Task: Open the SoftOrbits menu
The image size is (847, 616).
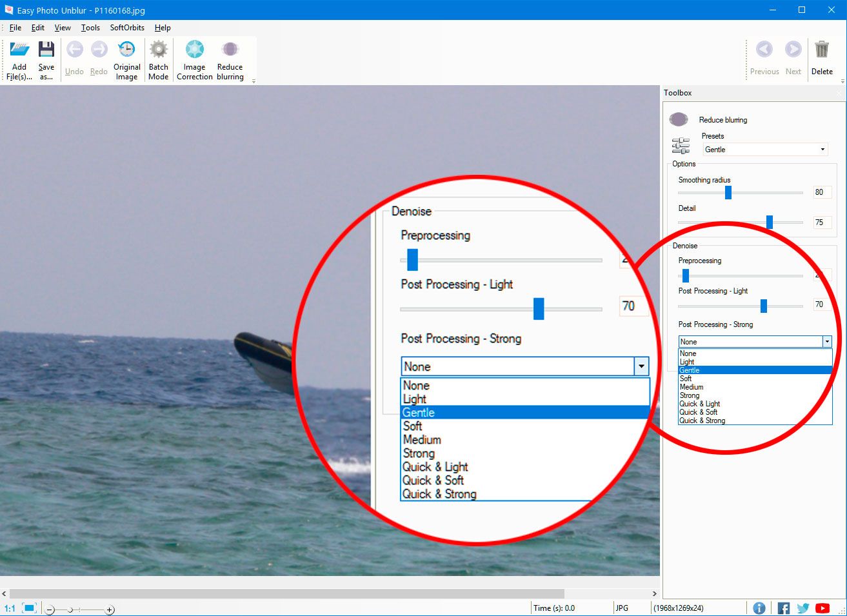Action: click(127, 28)
